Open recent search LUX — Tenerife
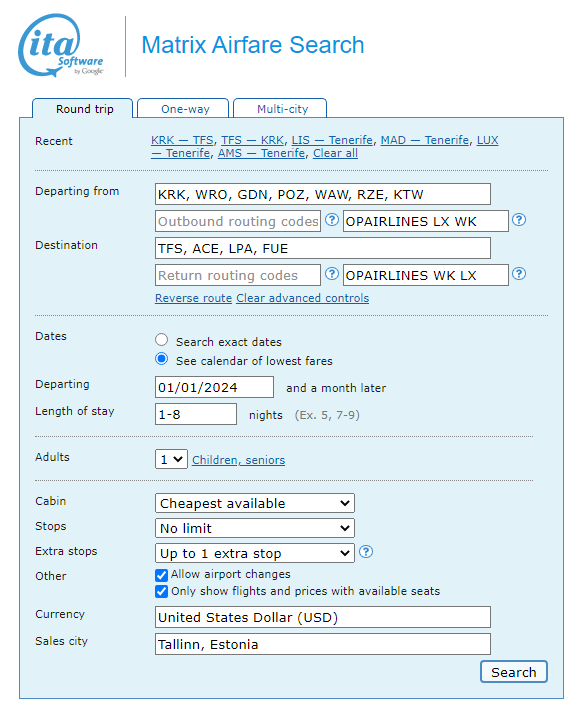Screen dimensions: 578x712 (x=487, y=140)
